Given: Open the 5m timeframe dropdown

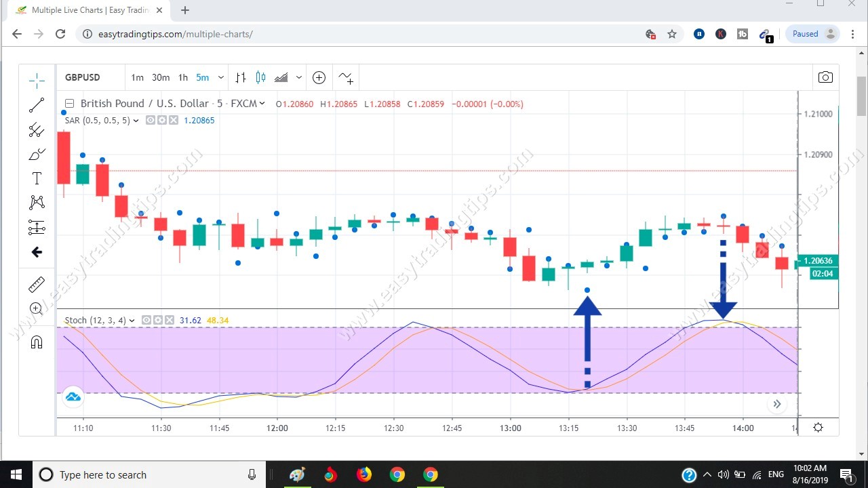Looking at the screenshot, I should coord(220,77).
